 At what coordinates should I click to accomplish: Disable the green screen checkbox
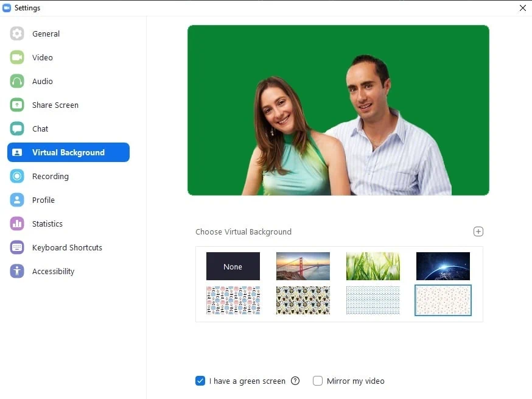pos(200,381)
